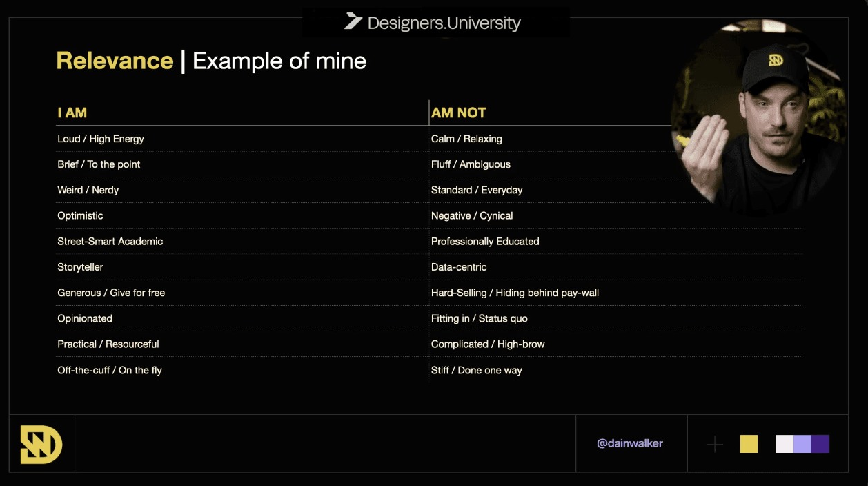This screenshot has height=486, width=868.
Task: Select the dark purple color swatch
Action: [820, 444]
